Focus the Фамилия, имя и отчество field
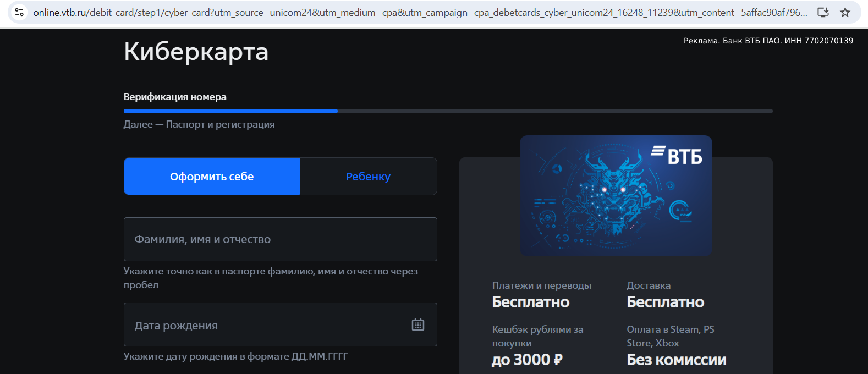Image resolution: width=868 pixels, height=374 pixels. [281, 239]
